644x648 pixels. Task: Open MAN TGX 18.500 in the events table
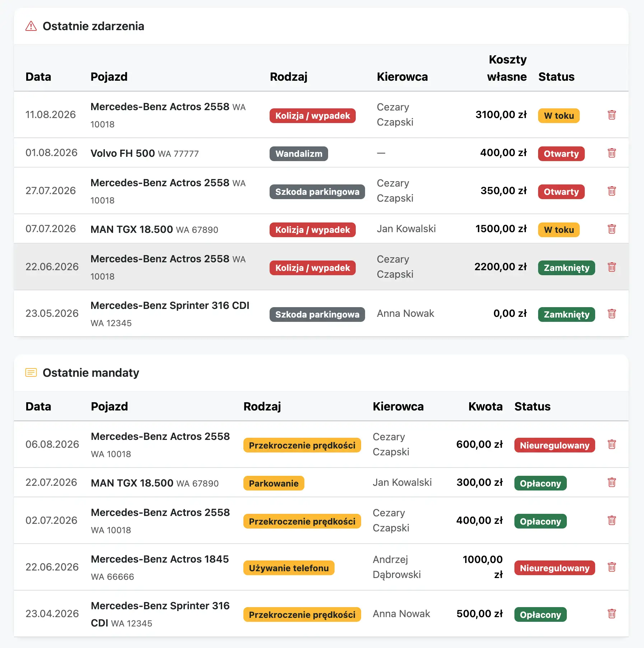coord(154,230)
